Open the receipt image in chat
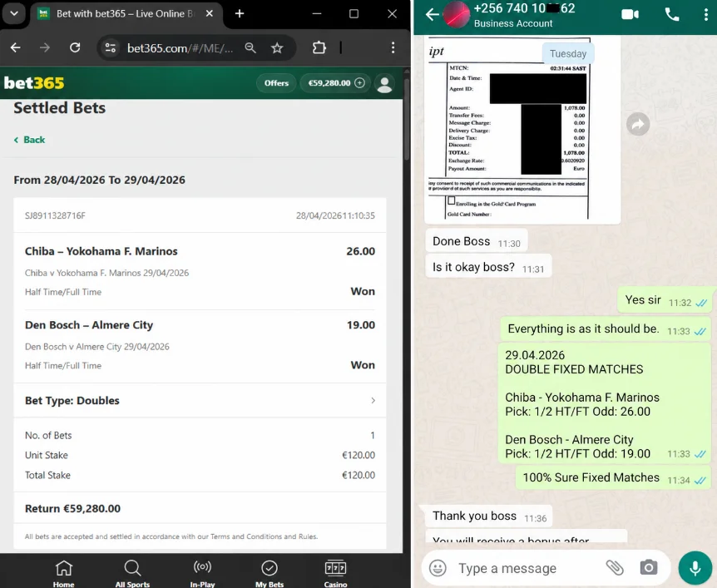Image resolution: width=717 pixels, height=588 pixels. (522, 129)
